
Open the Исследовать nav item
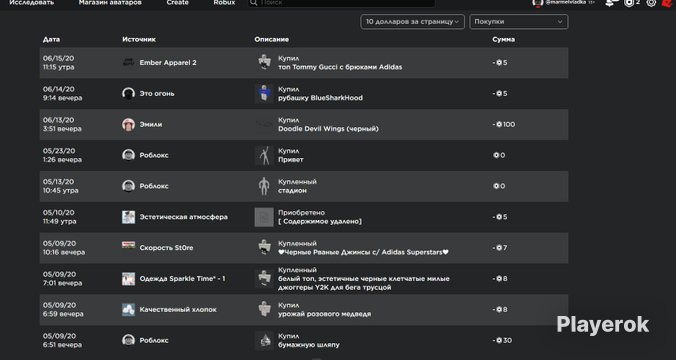tap(31, 3)
